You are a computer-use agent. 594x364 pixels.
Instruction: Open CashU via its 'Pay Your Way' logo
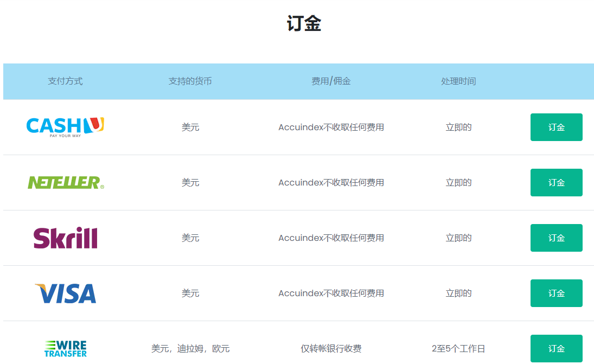tap(65, 127)
